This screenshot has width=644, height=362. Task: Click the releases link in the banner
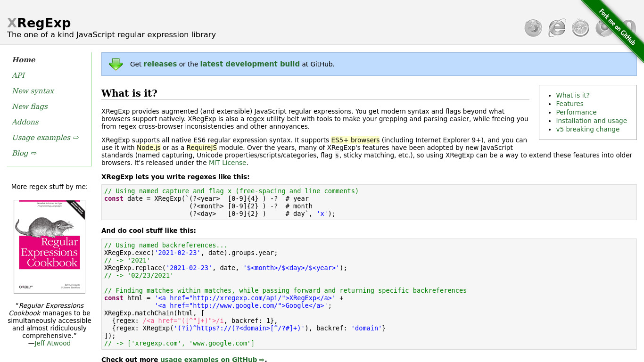click(x=160, y=64)
